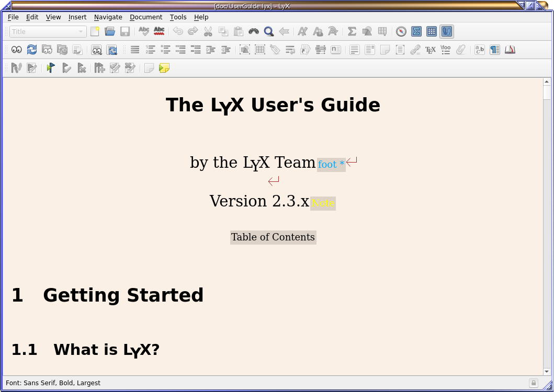Click the Navigate back arrow icon
Viewport: 554px width, 392px height.
tap(284, 31)
